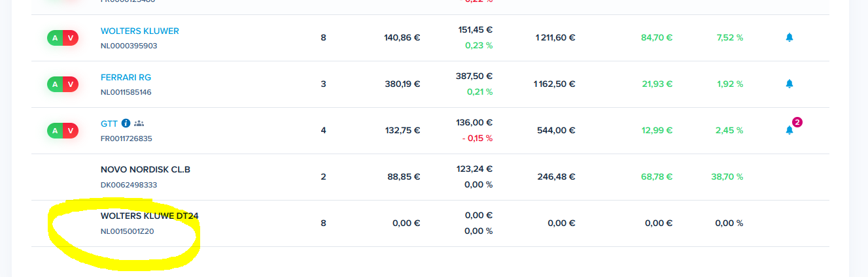868x277 pixels.
Task: Open the GTT stock link
Action: 109,123
